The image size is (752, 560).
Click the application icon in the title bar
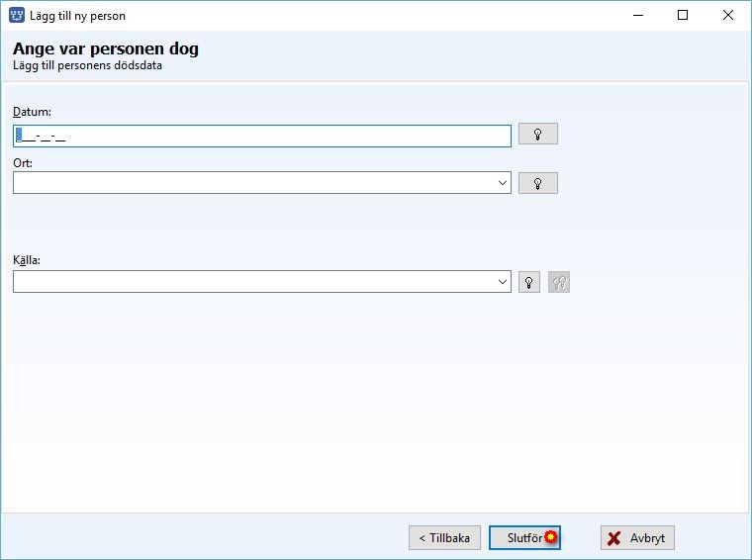[17, 16]
